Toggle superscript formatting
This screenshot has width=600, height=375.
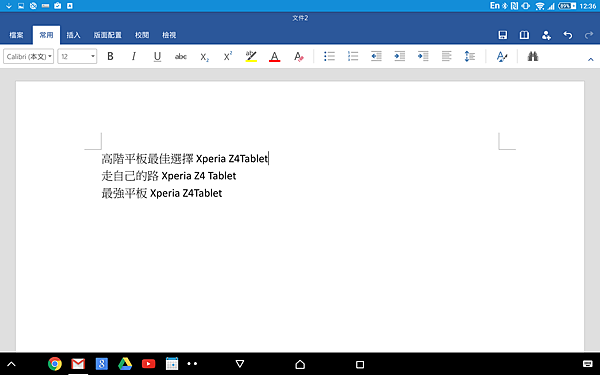click(x=228, y=57)
